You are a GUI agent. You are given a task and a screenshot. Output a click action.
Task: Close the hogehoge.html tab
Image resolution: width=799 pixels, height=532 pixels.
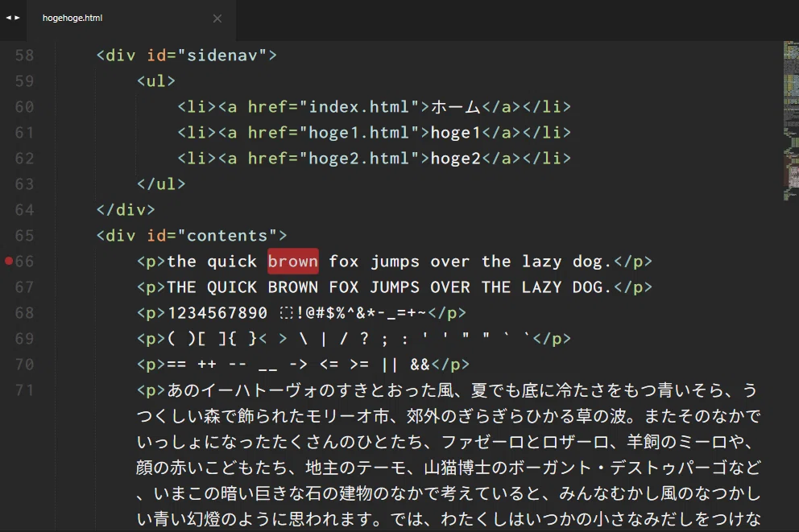pyautogui.click(x=217, y=19)
